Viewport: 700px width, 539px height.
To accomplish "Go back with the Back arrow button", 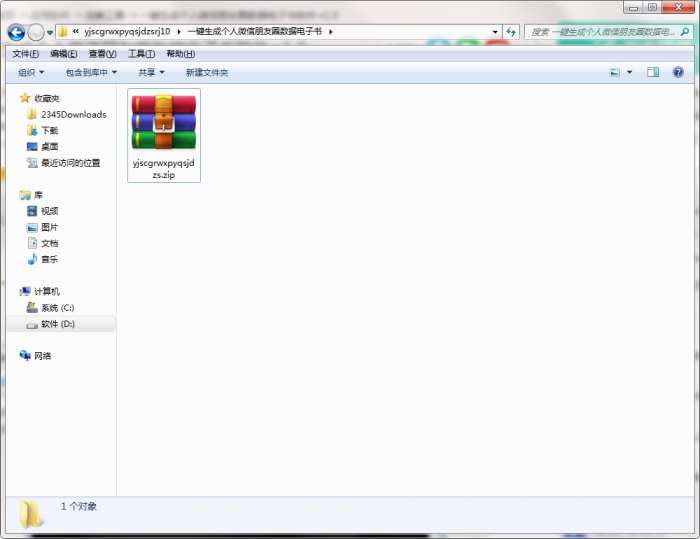I will (16, 32).
